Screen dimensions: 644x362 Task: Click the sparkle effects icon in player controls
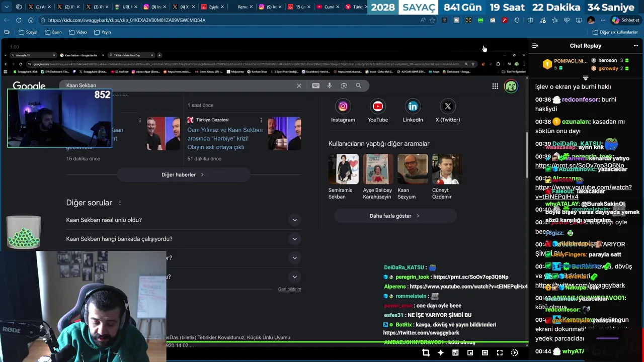pyautogui.click(x=441, y=353)
